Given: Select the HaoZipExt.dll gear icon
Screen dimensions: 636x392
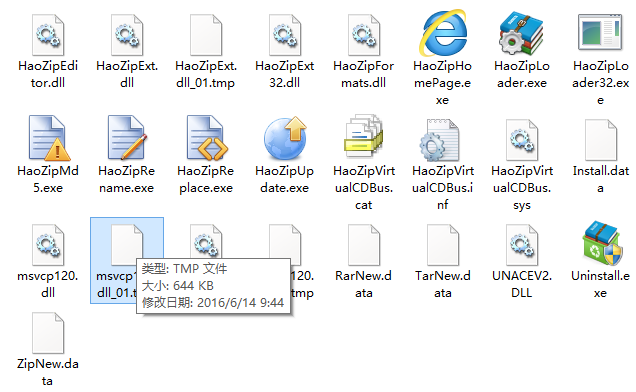Looking at the screenshot, I should click(127, 35).
